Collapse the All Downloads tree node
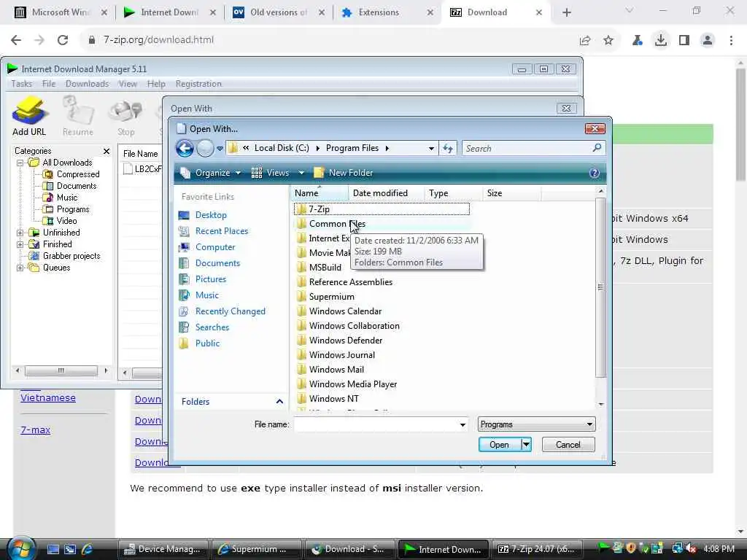Screen dimensions: 747x560 tap(20, 163)
